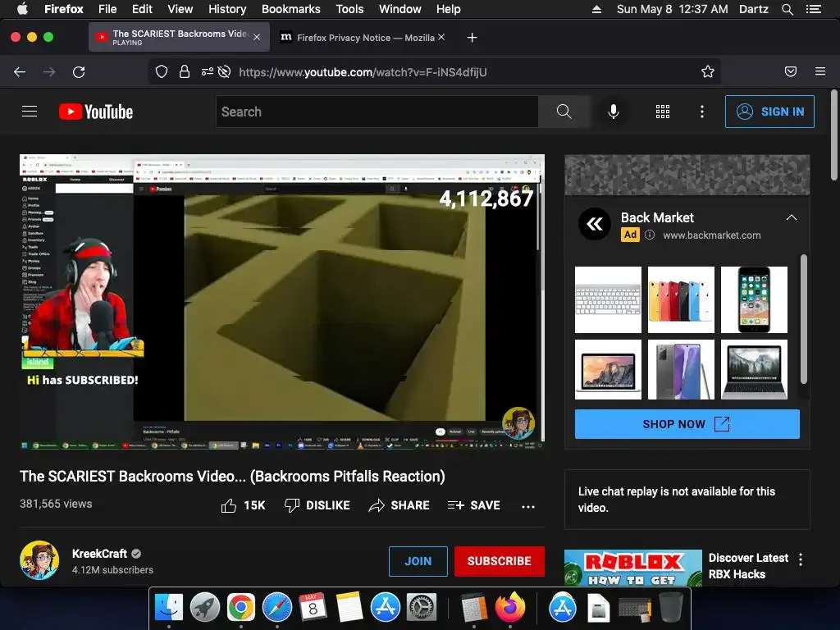
Task: Click the autoplay blocked icon in address bar
Action: tap(225, 72)
